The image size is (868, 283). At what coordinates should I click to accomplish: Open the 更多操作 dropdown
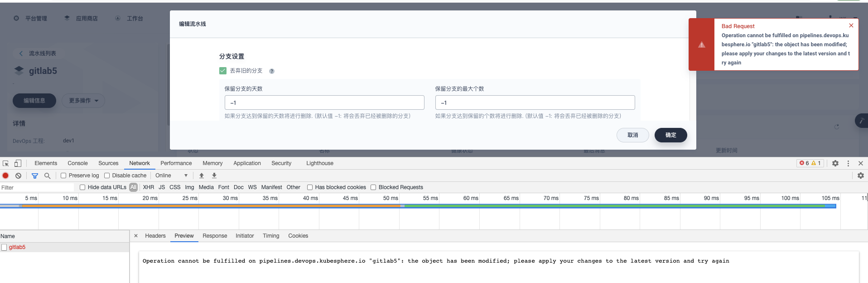click(x=83, y=101)
